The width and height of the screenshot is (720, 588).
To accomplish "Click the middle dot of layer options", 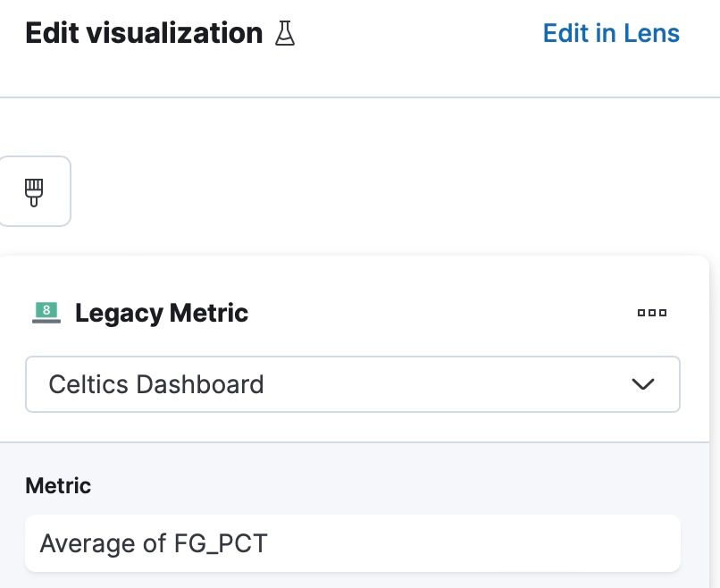I will pyautogui.click(x=652, y=313).
